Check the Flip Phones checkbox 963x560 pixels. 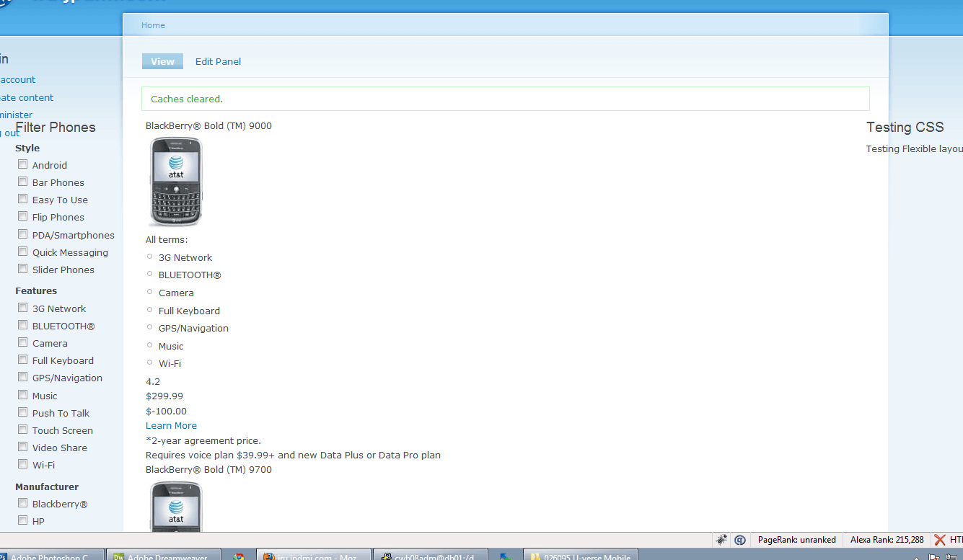coord(23,216)
